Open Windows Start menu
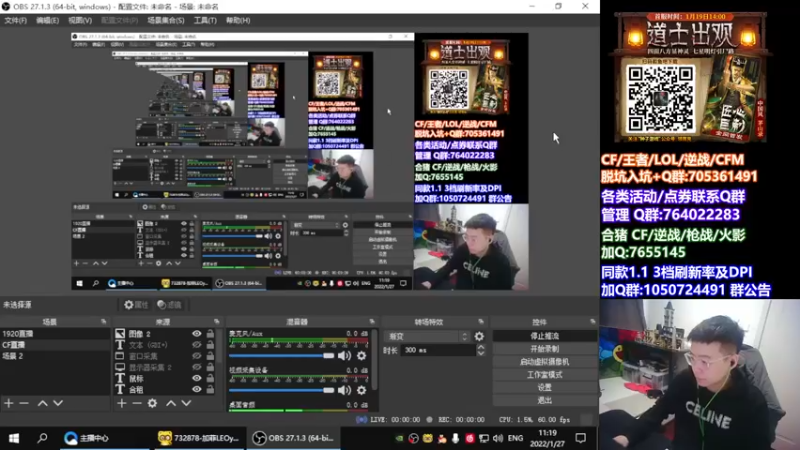 [14, 438]
